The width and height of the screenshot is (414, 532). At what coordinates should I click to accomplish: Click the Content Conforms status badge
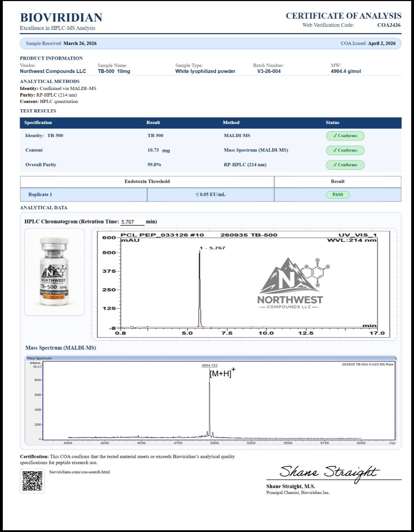tap(345, 150)
